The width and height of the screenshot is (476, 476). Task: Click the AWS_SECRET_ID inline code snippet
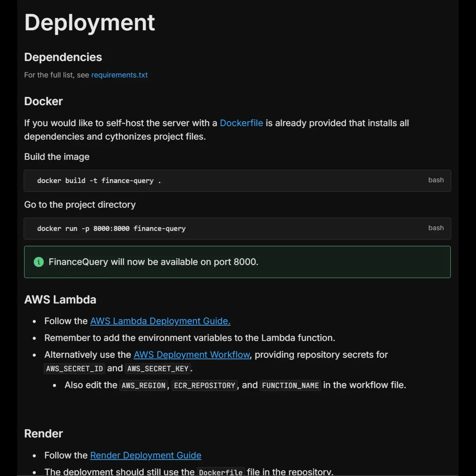[x=74, y=369]
